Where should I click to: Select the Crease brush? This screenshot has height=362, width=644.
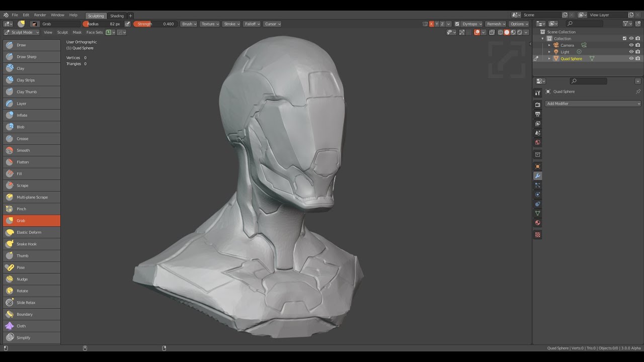coord(32,139)
